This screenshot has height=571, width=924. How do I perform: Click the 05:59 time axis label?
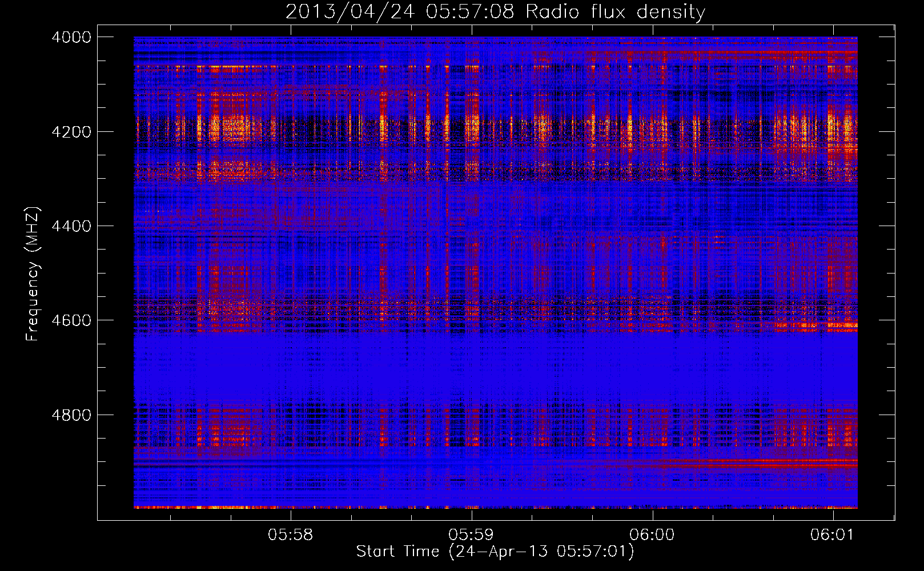point(471,534)
